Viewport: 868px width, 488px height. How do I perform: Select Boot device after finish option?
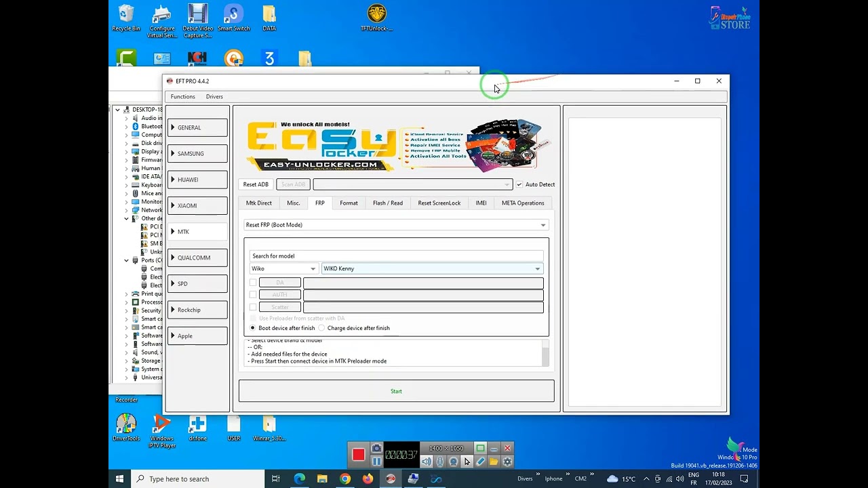253,328
